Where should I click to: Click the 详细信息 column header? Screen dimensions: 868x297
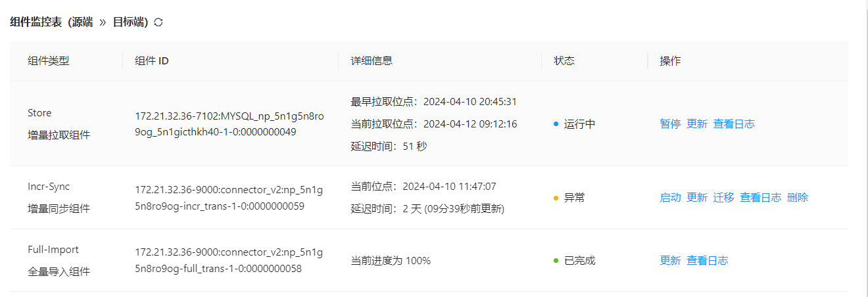(372, 60)
